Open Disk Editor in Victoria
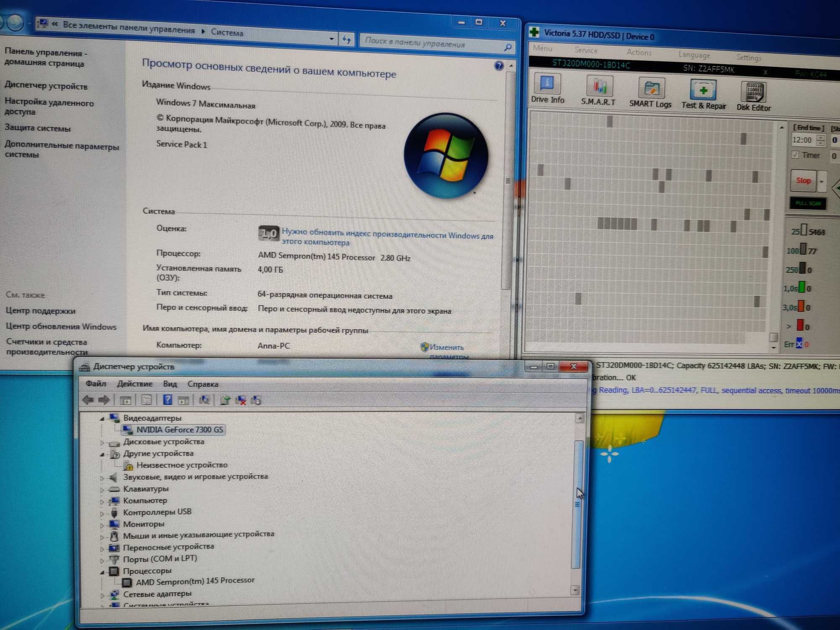The height and width of the screenshot is (630, 840). [753, 97]
